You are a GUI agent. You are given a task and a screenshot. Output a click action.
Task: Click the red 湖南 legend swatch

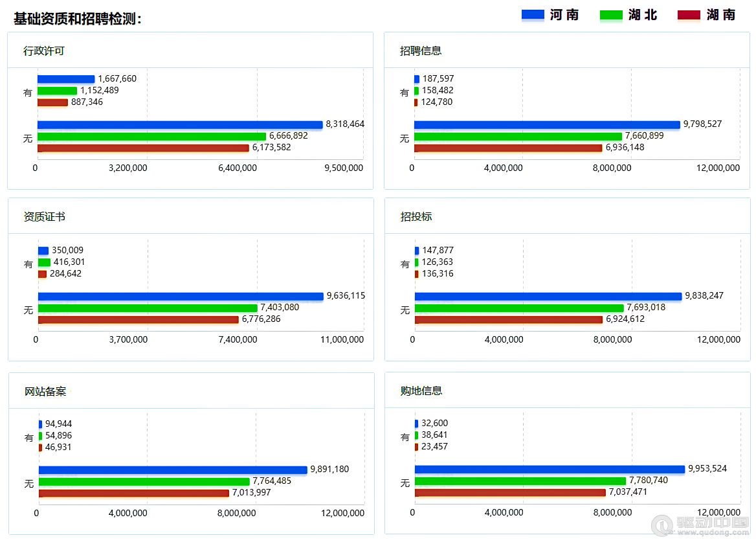coord(689,15)
